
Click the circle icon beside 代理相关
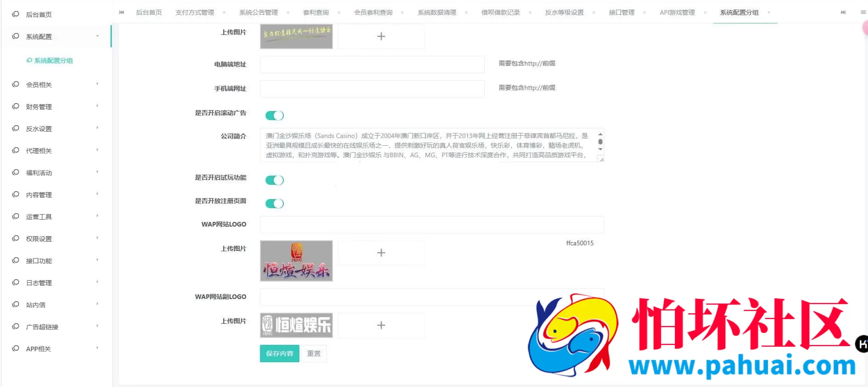[16, 150]
